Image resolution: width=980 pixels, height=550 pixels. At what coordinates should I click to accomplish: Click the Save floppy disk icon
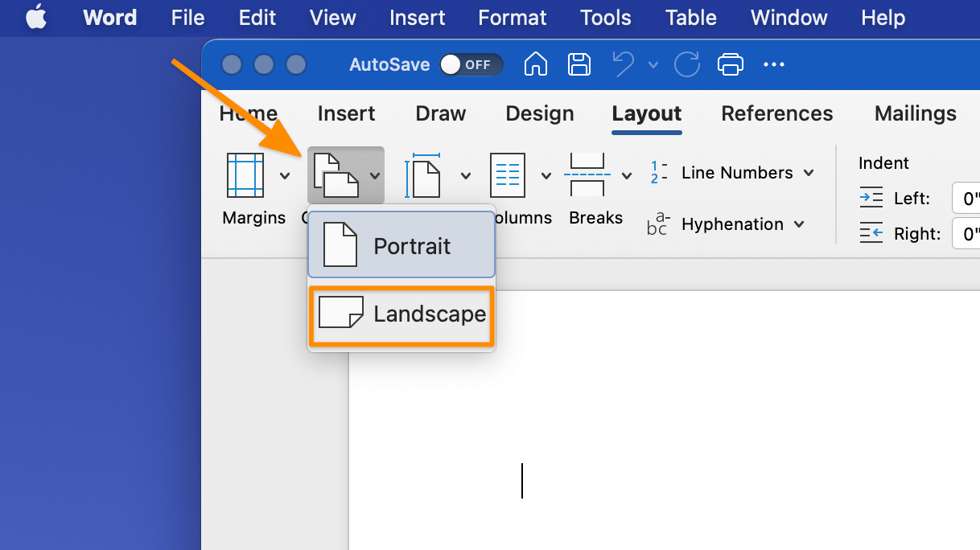pos(579,64)
